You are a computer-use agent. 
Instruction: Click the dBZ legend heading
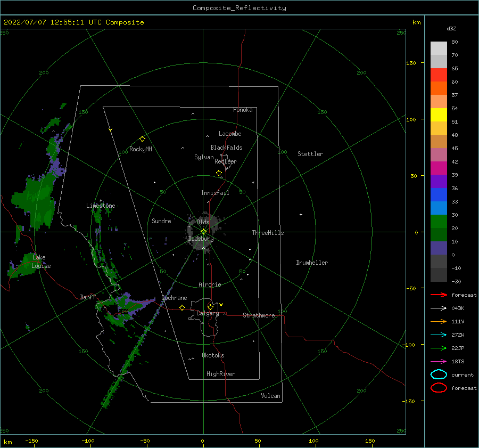pyautogui.click(x=451, y=29)
